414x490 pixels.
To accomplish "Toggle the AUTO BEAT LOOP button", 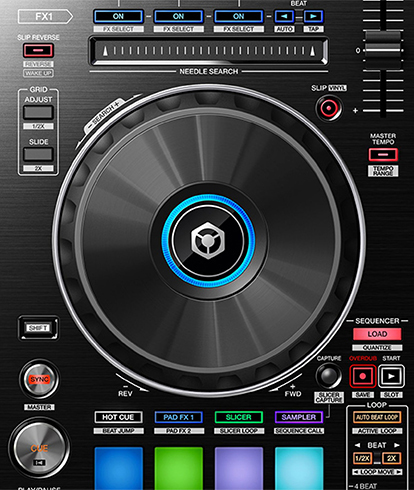I will click(377, 417).
